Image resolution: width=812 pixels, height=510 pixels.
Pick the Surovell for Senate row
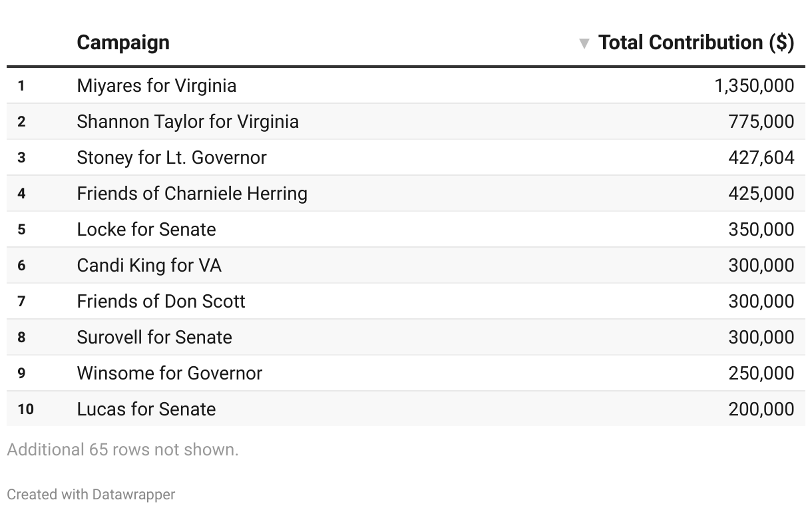coord(154,338)
